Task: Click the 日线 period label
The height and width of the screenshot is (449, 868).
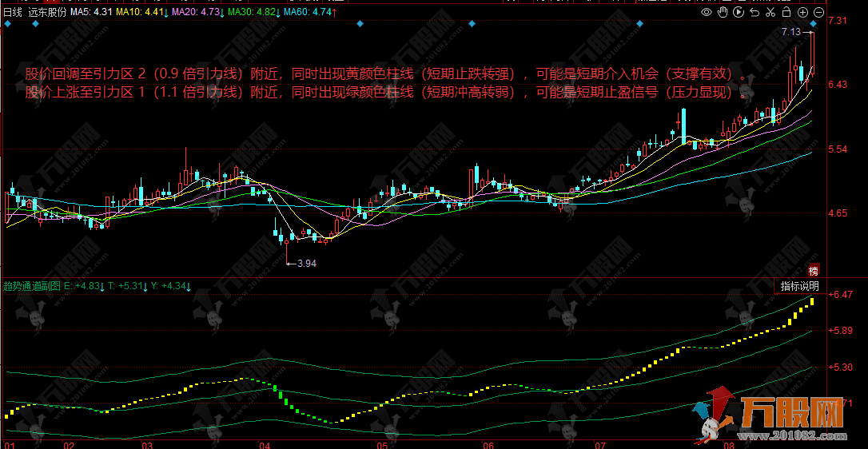Action: pos(12,12)
